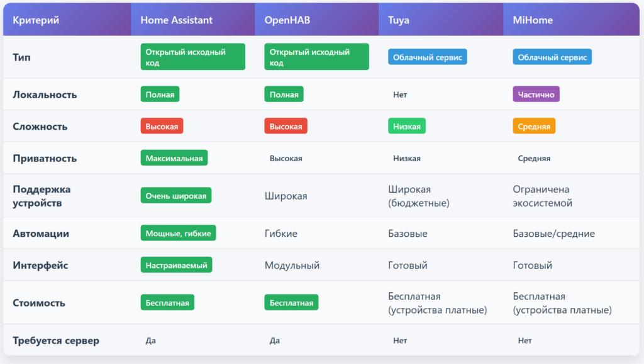Screen dimensions: 644x364
Task: Click the blue Облачный сервис badge under Tuya
Action: pos(427,57)
